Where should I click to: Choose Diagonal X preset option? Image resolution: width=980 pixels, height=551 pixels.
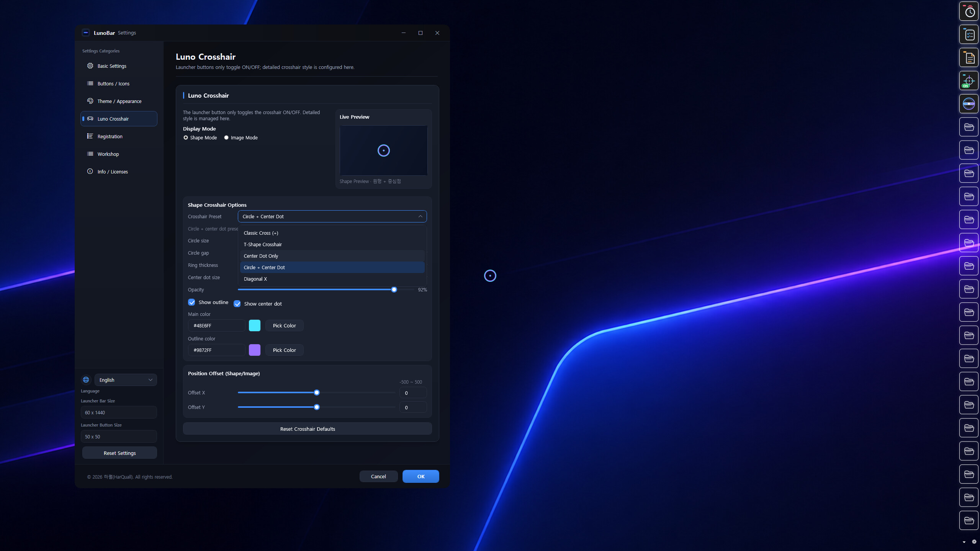[x=332, y=279]
